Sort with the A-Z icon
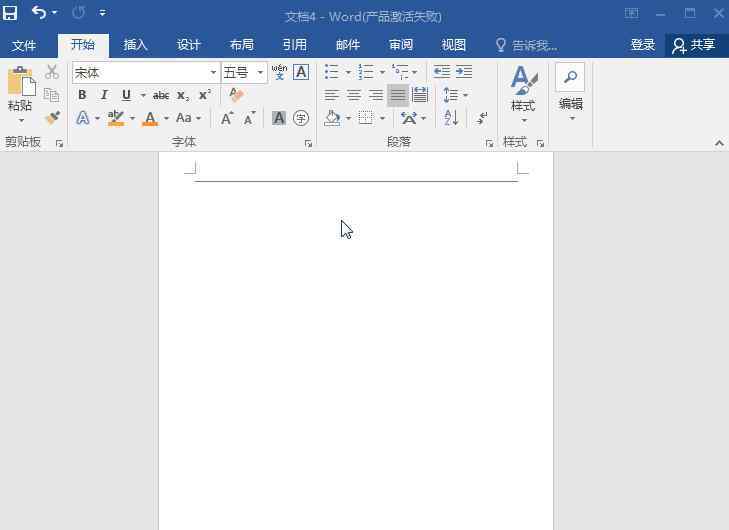 [x=451, y=118]
